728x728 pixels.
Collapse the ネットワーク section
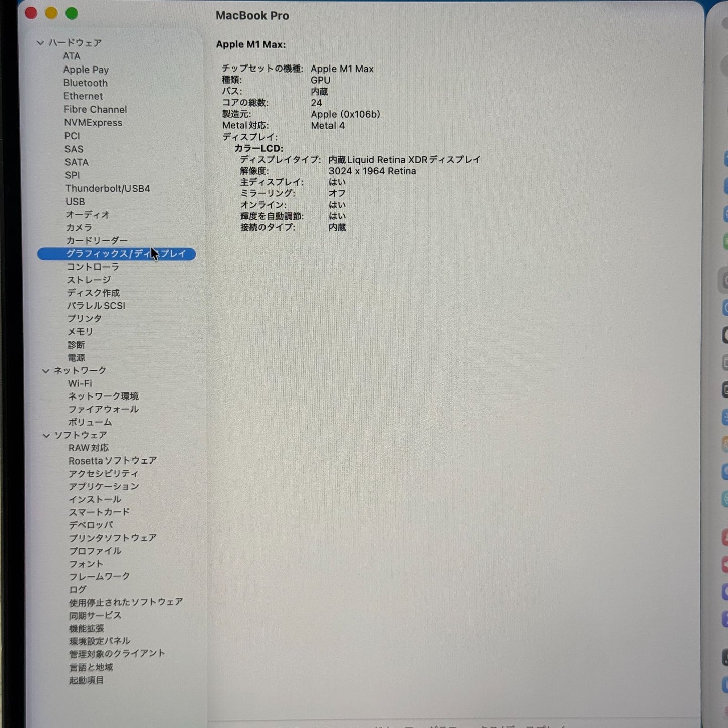(x=46, y=371)
